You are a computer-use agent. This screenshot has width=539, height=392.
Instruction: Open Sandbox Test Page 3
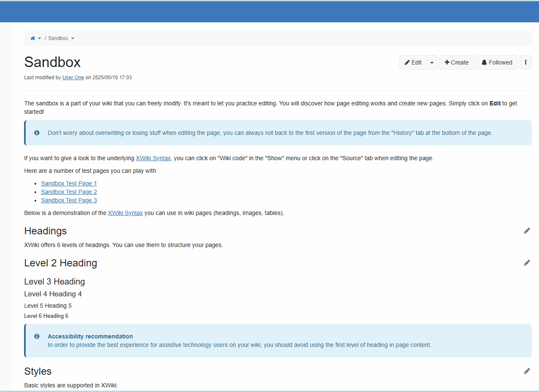[x=69, y=200]
